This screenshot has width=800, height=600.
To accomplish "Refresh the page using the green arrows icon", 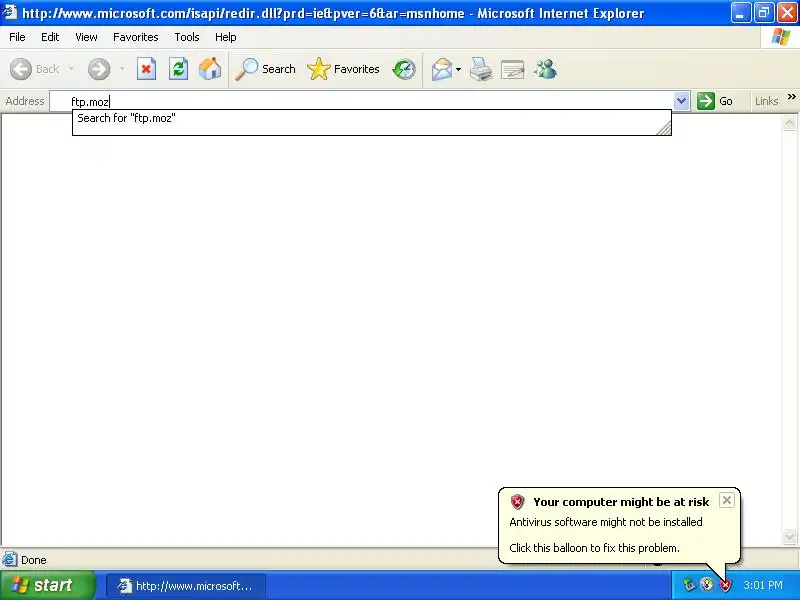I will (x=179, y=69).
